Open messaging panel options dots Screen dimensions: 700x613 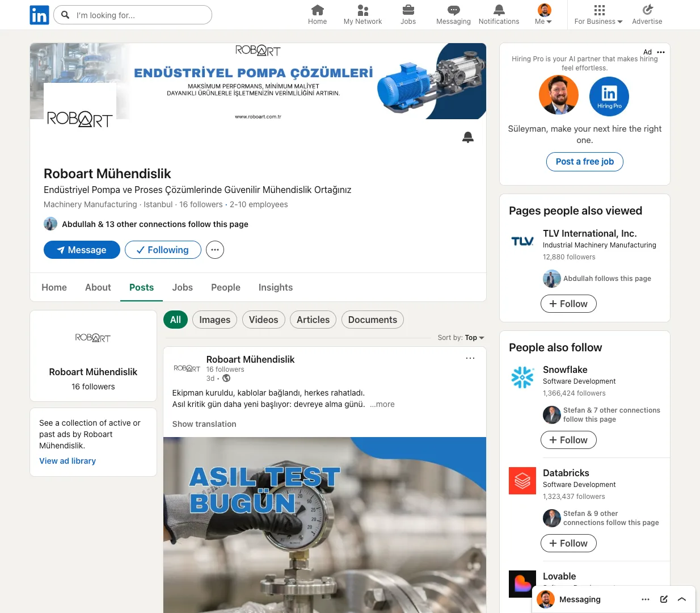click(x=646, y=599)
